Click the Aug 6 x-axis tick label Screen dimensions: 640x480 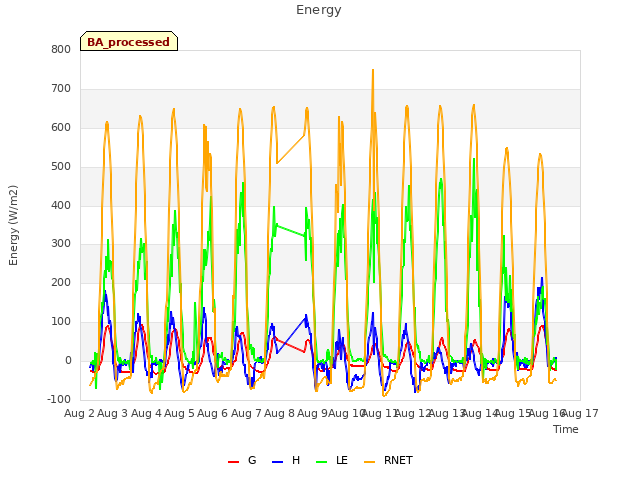(x=212, y=413)
